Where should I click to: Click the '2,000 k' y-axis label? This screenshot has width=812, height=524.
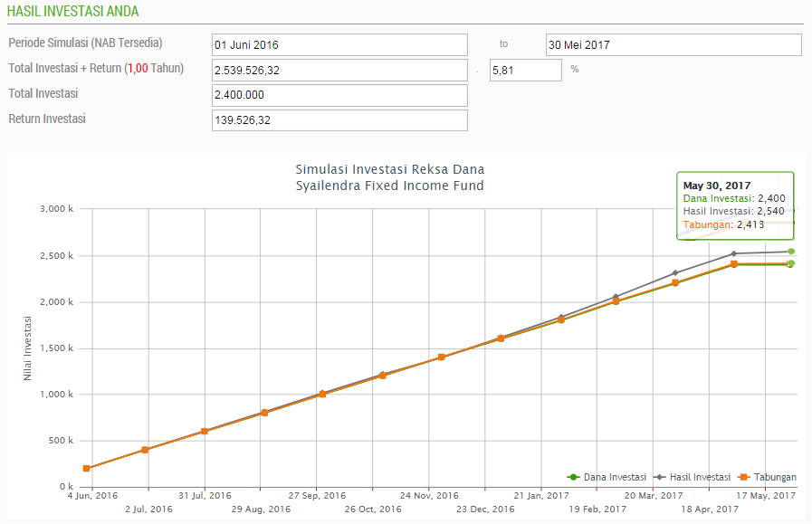click(56, 302)
